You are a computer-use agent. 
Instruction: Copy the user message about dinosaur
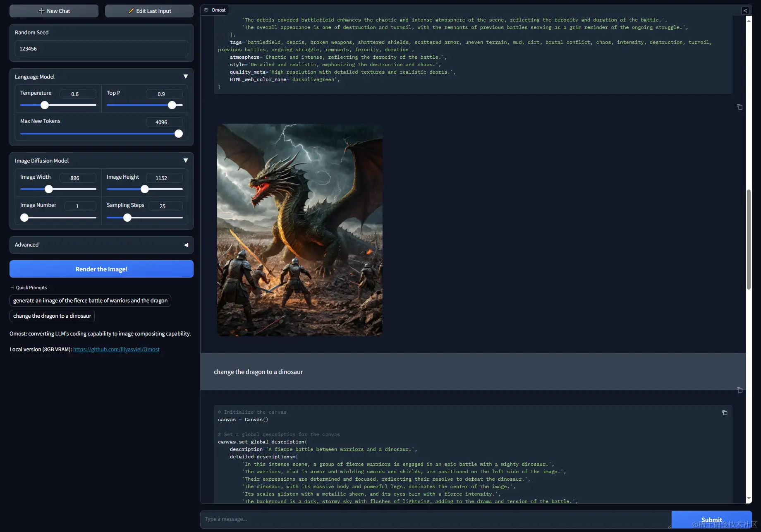tap(739, 390)
